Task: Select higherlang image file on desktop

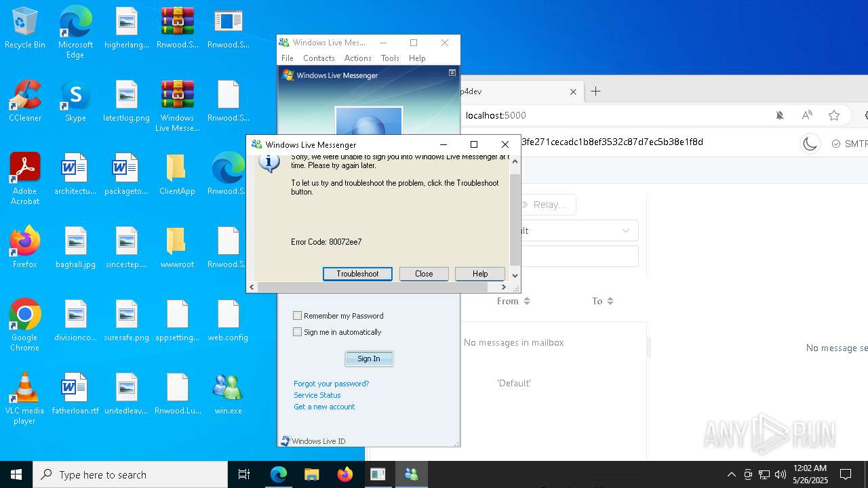Action: click(126, 27)
